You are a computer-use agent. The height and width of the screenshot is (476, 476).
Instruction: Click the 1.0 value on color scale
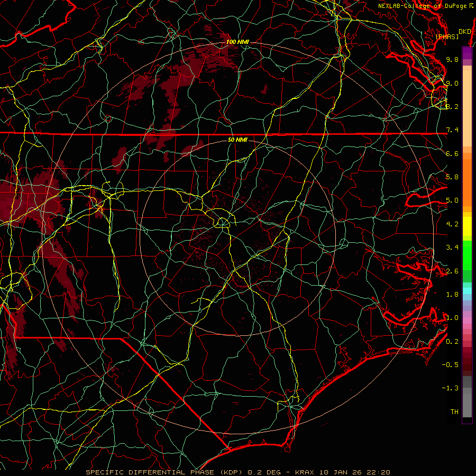(x=452, y=318)
